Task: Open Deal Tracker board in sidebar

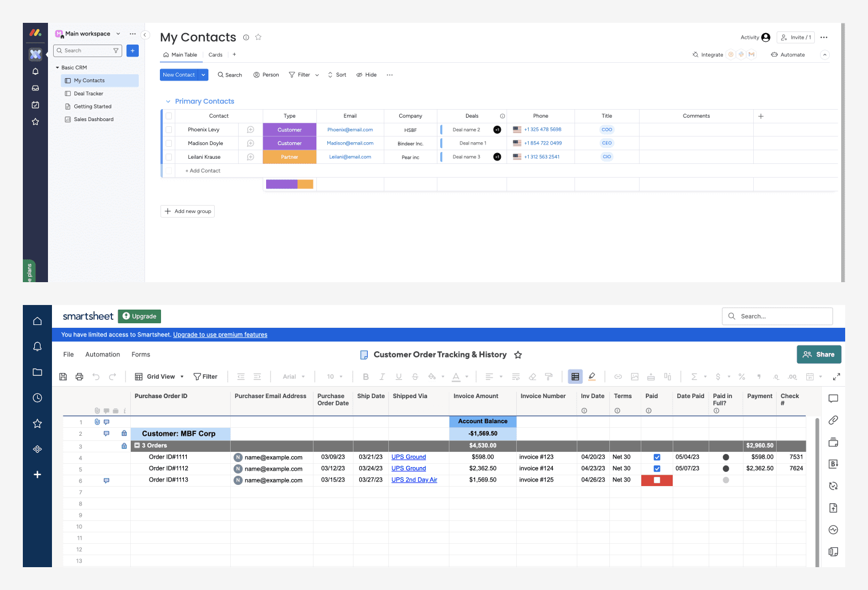Action: click(x=89, y=94)
